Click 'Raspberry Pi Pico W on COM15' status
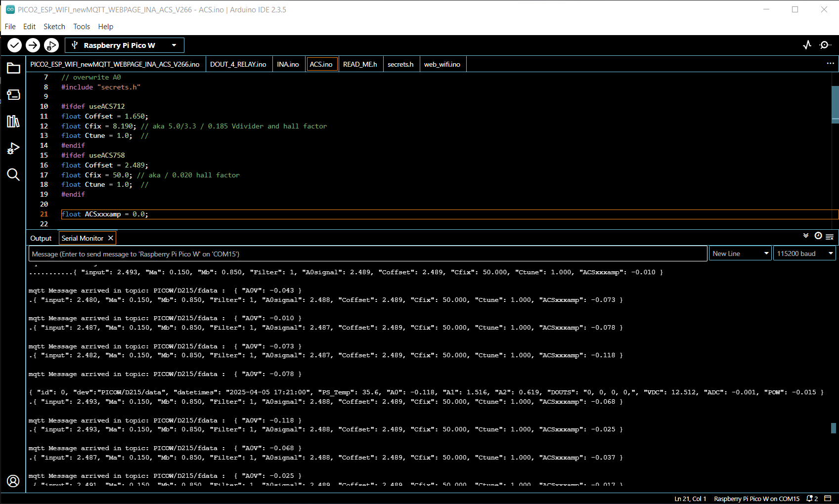Image resolution: width=839 pixels, height=504 pixels. click(756, 499)
